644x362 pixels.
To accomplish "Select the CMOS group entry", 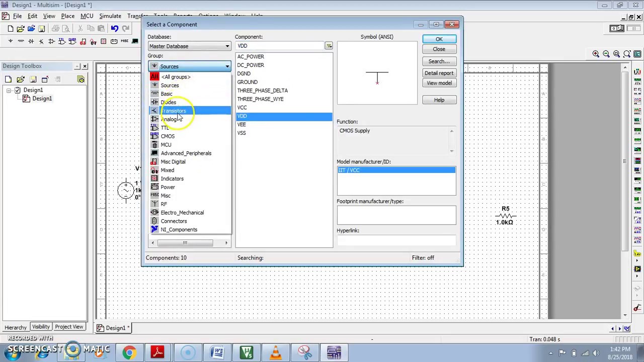I will pyautogui.click(x=168, y=136).
